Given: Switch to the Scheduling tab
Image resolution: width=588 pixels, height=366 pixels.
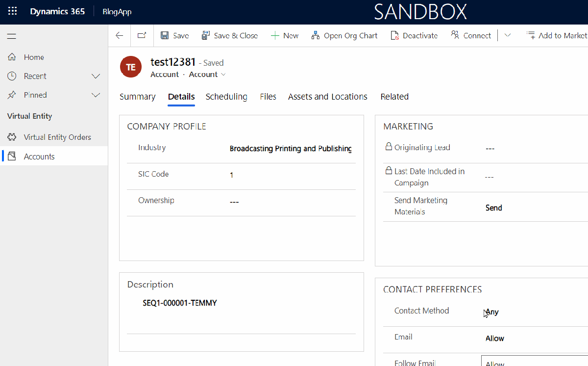Looking at the screenshot, I should coord(226,97).
